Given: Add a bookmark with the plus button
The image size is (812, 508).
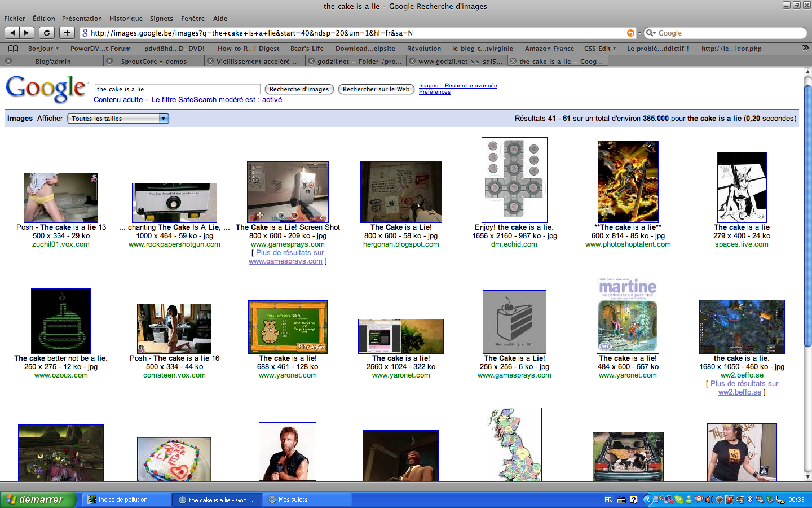Looking at the screenshot, I should click(67, 33).
